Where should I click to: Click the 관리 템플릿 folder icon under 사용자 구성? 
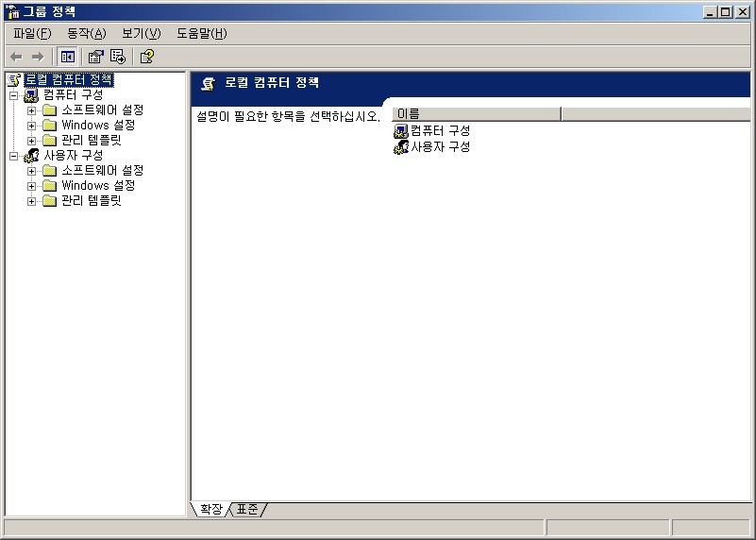click(x=50, y=201)
